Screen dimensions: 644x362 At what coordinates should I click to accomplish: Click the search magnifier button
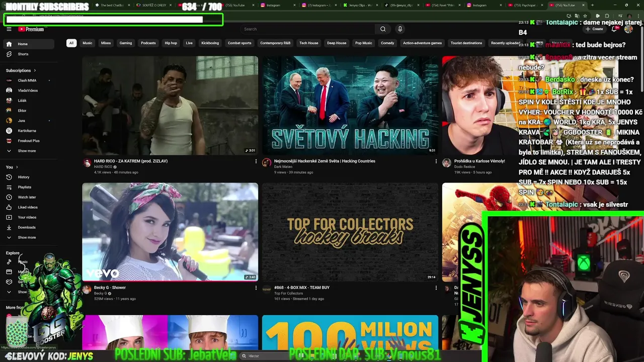pos(383,29)
